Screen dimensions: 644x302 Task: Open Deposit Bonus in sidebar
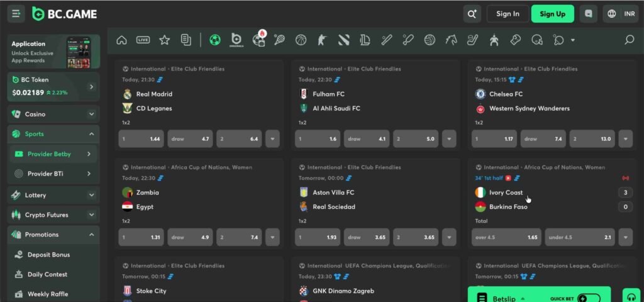point(53,255)
